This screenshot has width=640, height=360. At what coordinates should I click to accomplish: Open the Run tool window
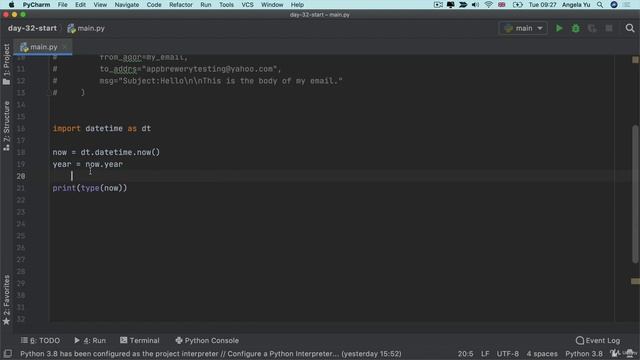pyautogui.click(x=90, y=340)
